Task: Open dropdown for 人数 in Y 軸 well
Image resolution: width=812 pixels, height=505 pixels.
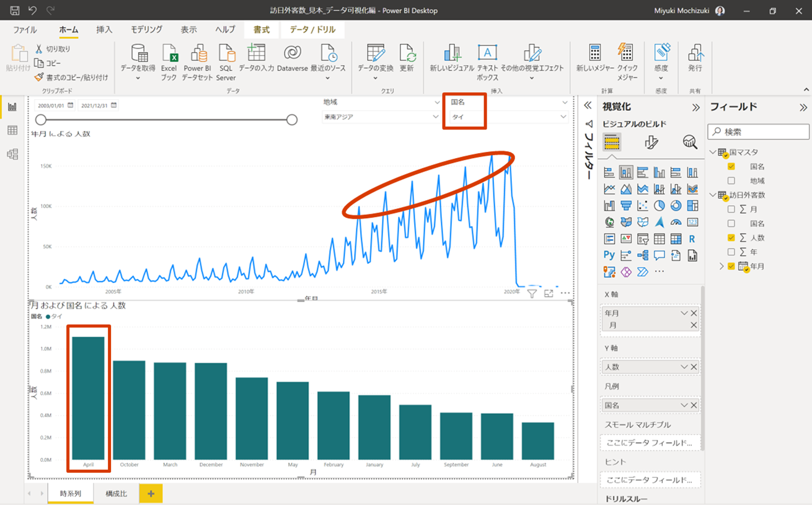Action: [x=684, y=367]
